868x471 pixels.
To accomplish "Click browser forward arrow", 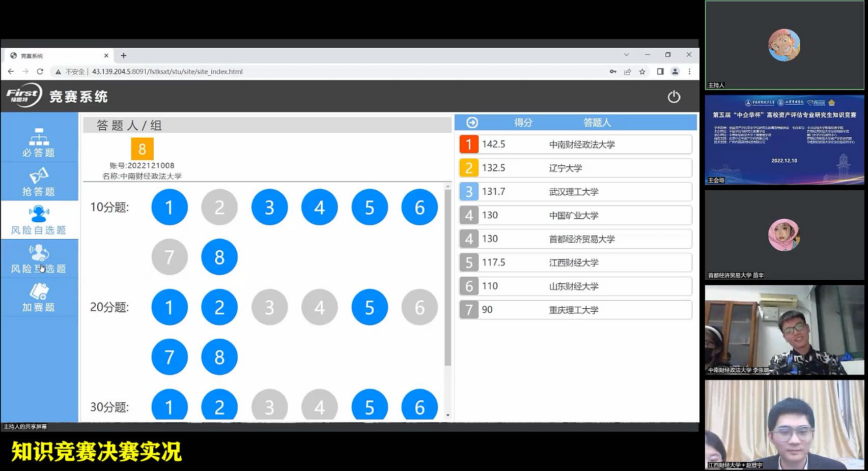I will (25, 72).
